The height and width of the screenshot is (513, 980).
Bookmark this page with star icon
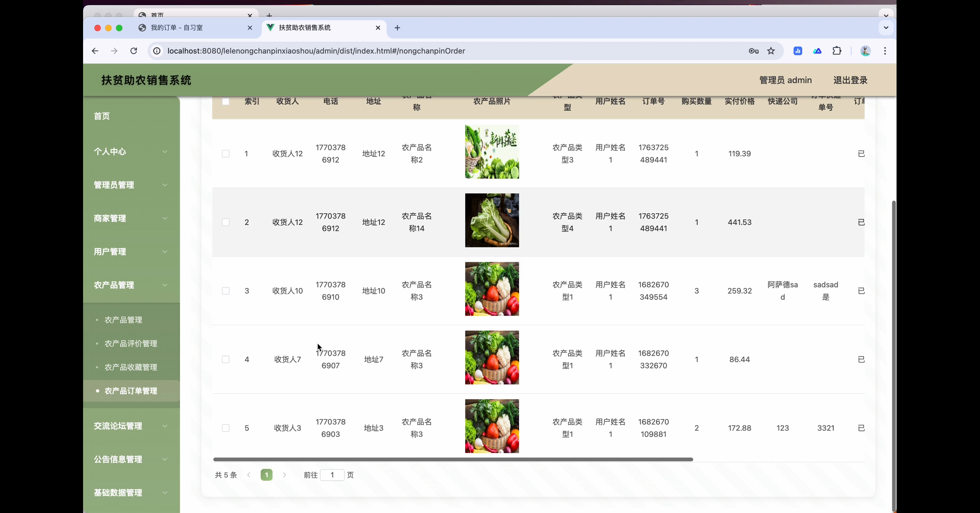point(771,51)
